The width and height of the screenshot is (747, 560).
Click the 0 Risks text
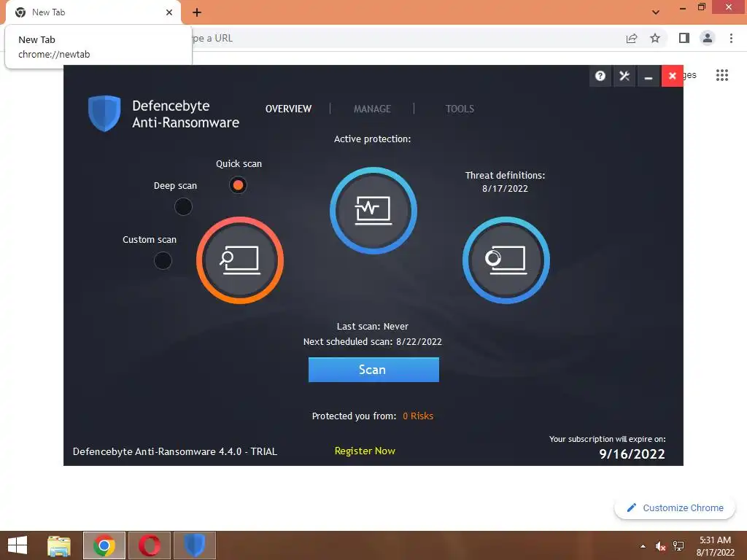coord(418,416)
